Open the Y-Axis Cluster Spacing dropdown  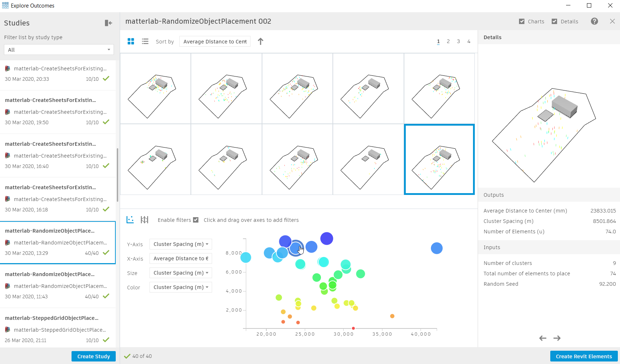(x=181, y=244)
